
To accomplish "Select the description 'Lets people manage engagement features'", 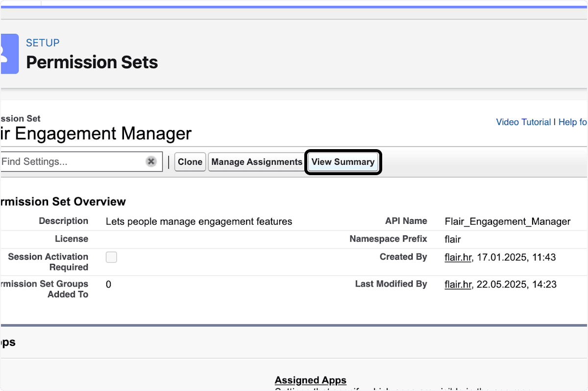I will tap(199, 222).
